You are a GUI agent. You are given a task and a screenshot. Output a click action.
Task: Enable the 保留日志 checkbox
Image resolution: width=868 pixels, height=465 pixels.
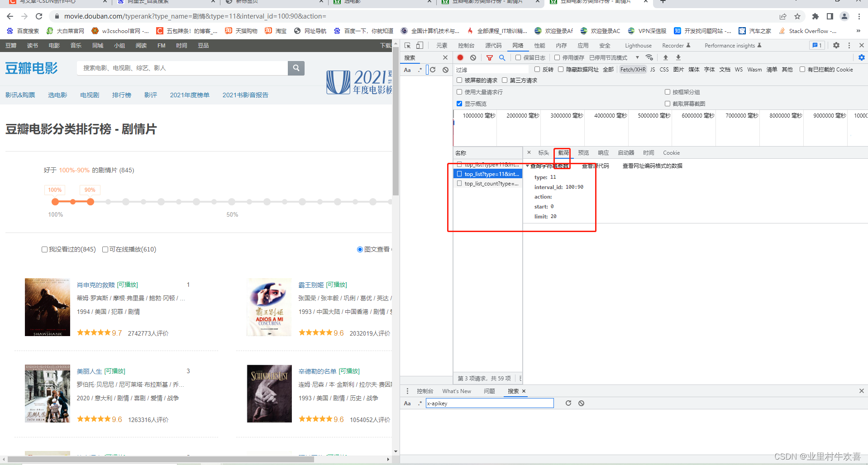coord(518,57)
